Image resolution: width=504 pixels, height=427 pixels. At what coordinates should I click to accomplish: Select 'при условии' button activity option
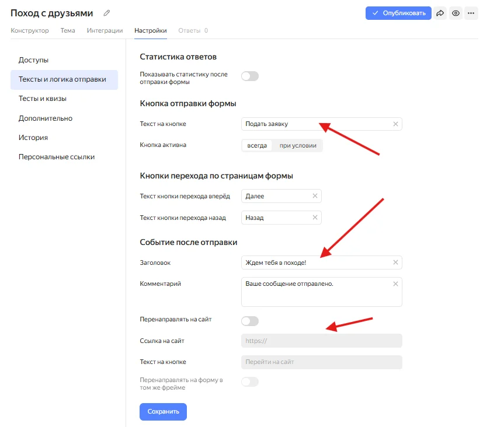[298, 145]
